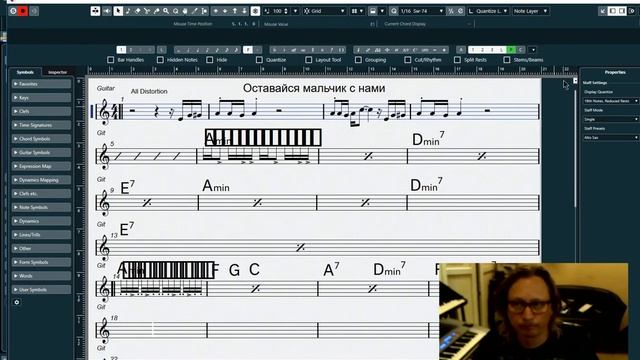Screen dimensions: 640x360
Task: Enable the Bar Handles checkbox
Action: click(x=111, y=60)
